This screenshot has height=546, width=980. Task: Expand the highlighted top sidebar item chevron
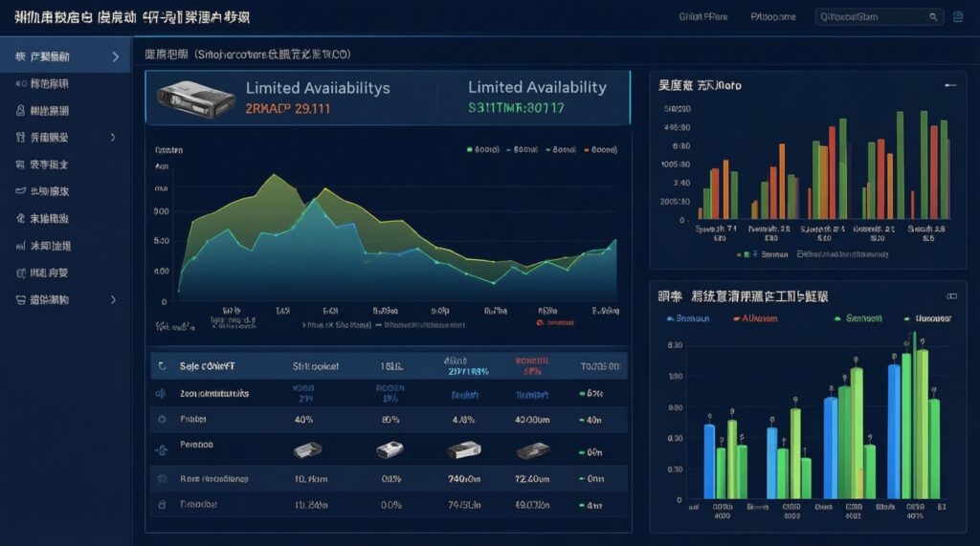click(x=115, y=57)
